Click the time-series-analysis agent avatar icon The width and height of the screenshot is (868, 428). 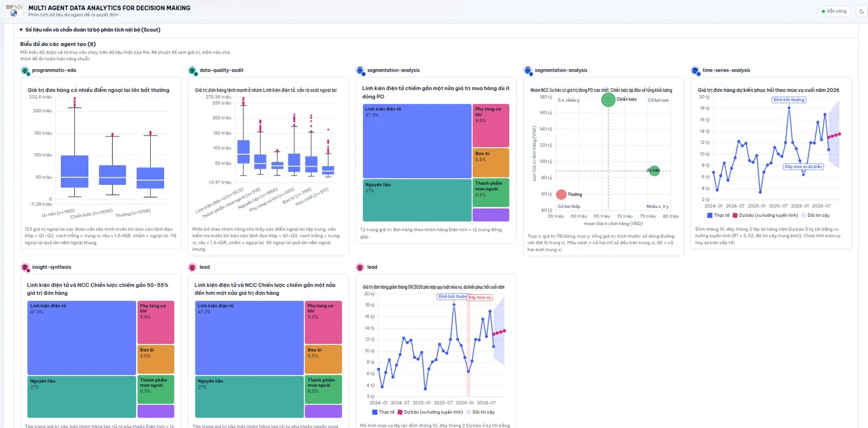click(x=695, y=71)
